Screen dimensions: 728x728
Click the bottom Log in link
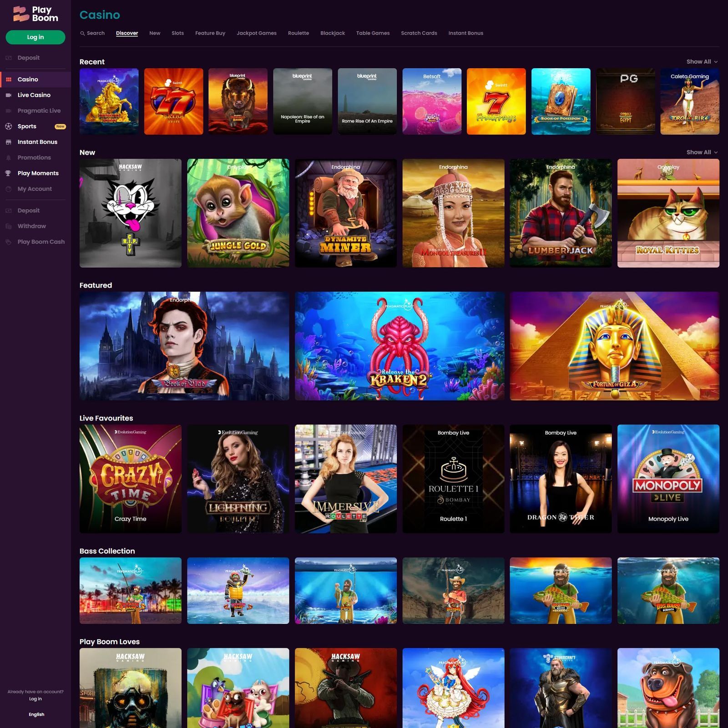click(35, 699)
